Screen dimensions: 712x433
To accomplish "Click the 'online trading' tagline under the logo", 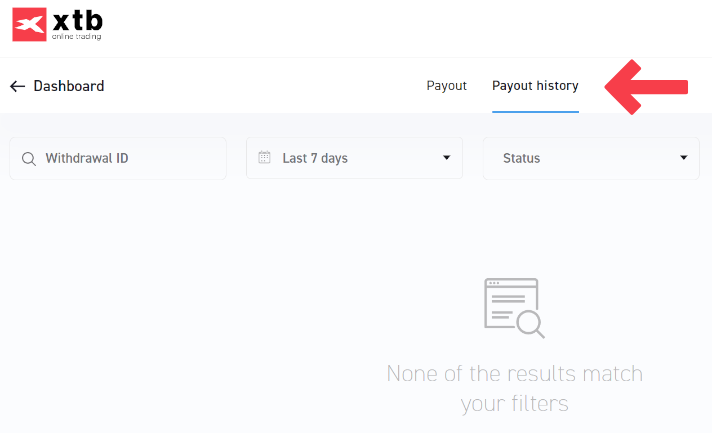I will tap(77, 37).
